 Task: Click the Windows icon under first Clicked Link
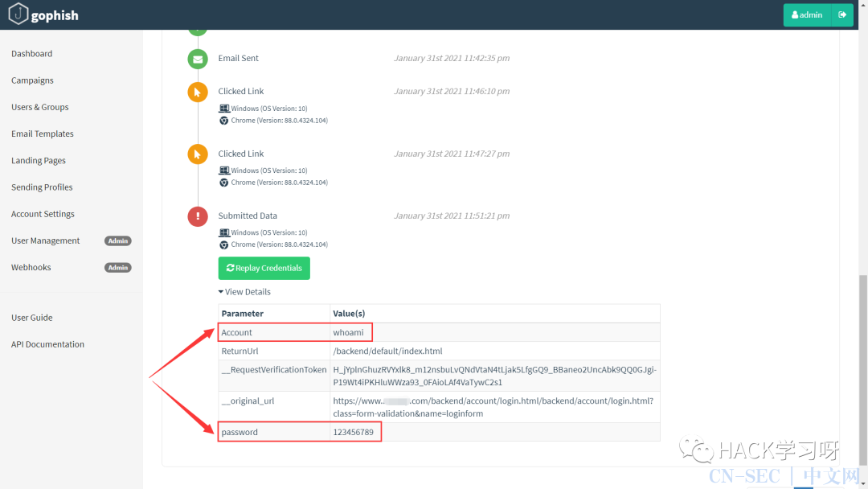pos(224,109)
